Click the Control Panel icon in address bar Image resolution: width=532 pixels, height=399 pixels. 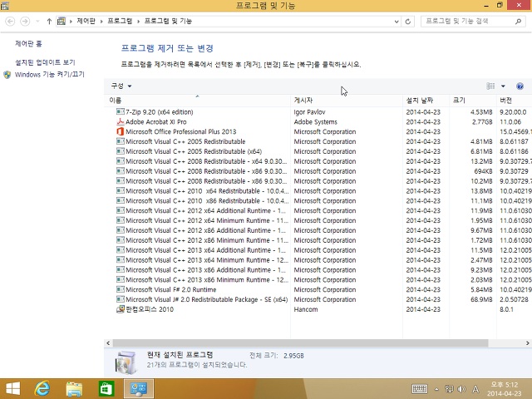(x=62, y=22)
